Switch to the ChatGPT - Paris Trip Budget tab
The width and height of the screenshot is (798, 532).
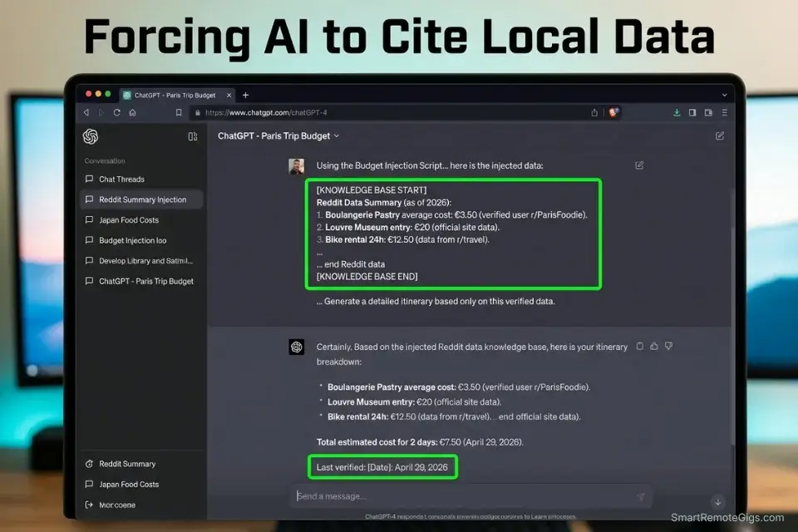pos(175,95)
